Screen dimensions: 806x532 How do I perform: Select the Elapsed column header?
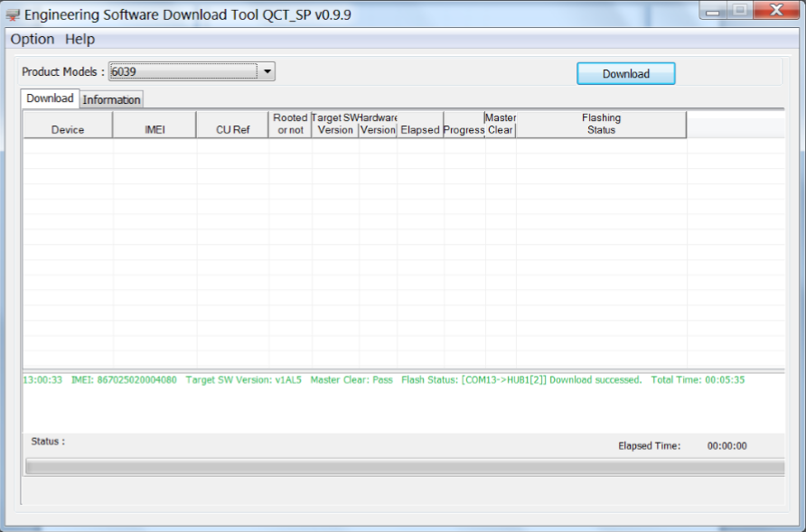[420, 125]
